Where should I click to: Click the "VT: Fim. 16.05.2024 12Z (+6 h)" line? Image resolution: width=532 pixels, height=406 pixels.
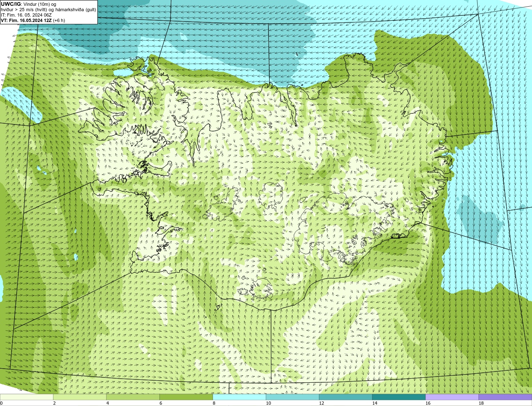pos(33,20)
